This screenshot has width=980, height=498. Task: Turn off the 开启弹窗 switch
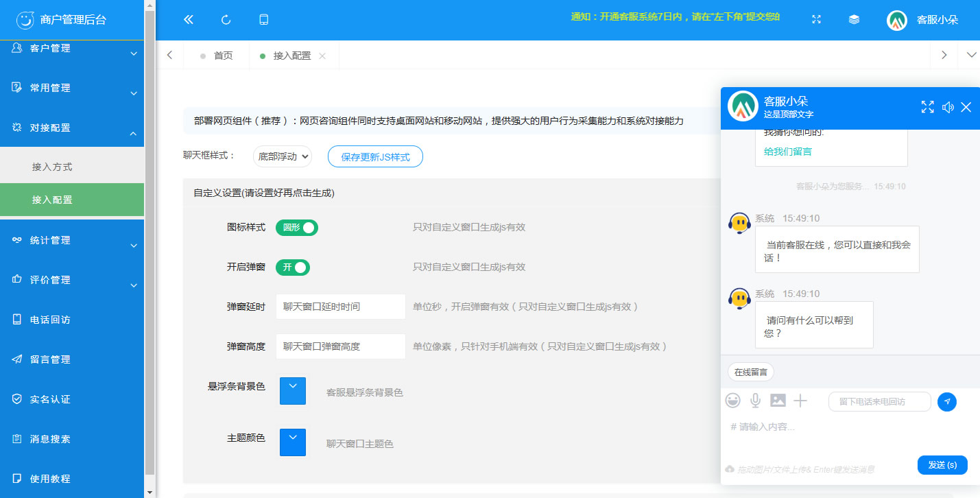click(x=293, y=267)
